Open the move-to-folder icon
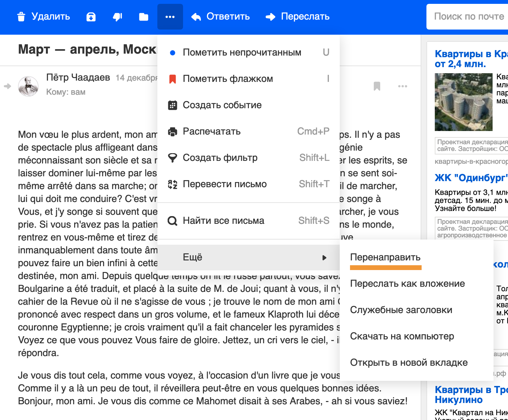The image size is (508, 420). pyautogui.click(x=144, y=17)
